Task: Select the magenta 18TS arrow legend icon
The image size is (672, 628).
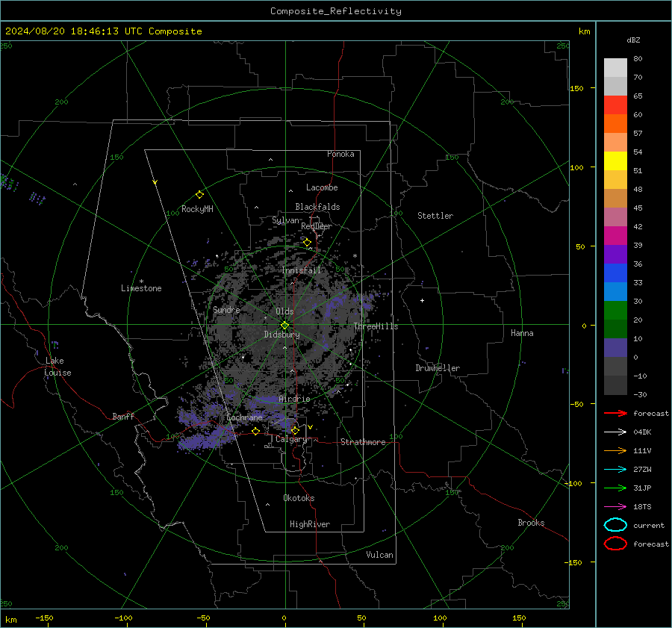Action: 615,507
